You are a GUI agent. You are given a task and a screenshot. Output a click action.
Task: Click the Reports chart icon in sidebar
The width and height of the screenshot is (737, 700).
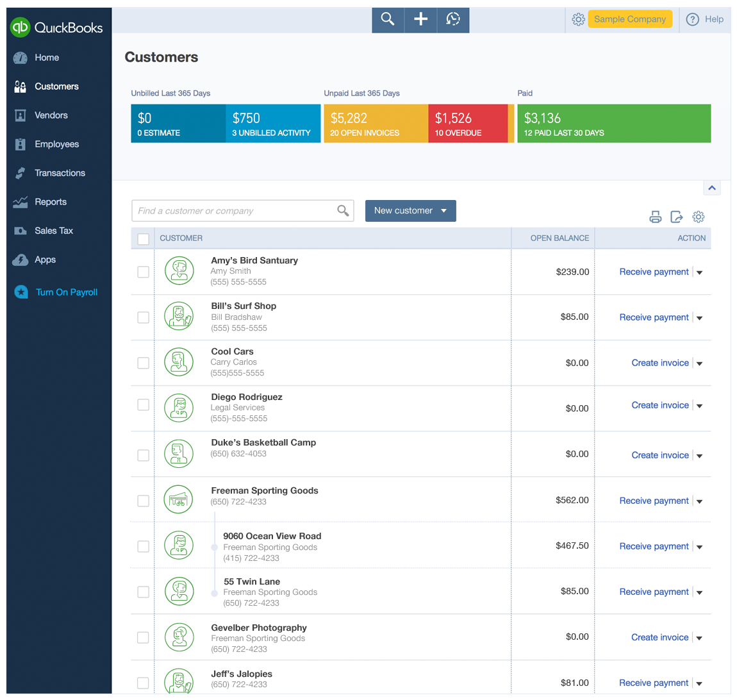21,202
